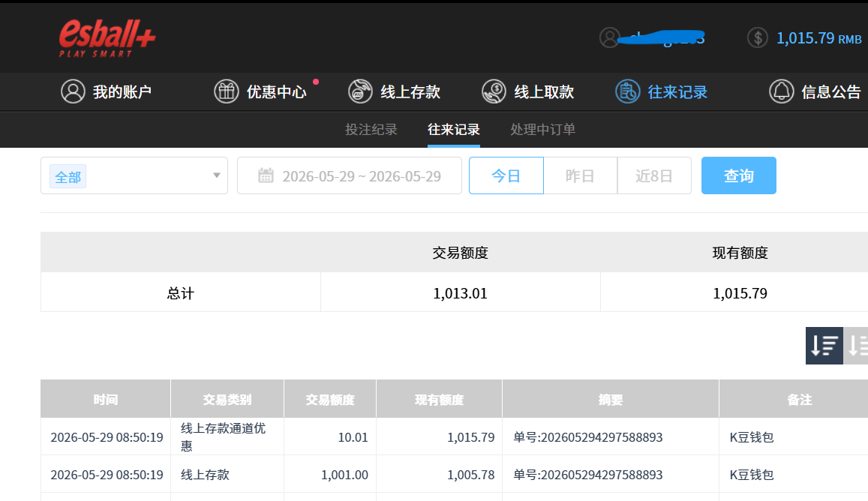This screenshot has width=868, height=501.
Task: Click the 线上存款 deposit icon
Action: tap(360, 91)
